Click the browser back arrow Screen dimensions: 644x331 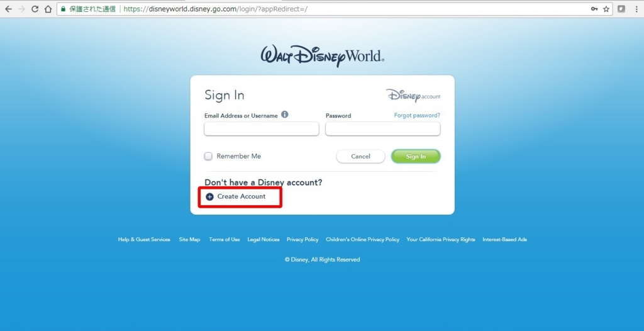coord(8,9)
